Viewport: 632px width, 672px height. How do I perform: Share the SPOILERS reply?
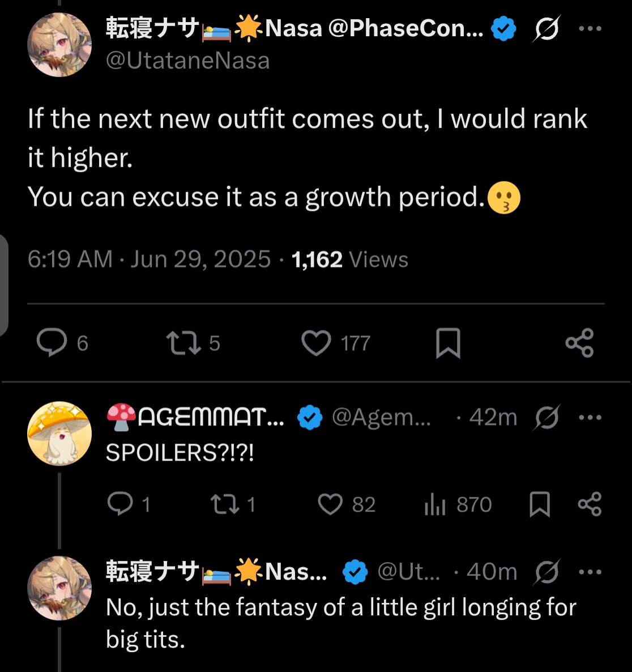(590, 504)
